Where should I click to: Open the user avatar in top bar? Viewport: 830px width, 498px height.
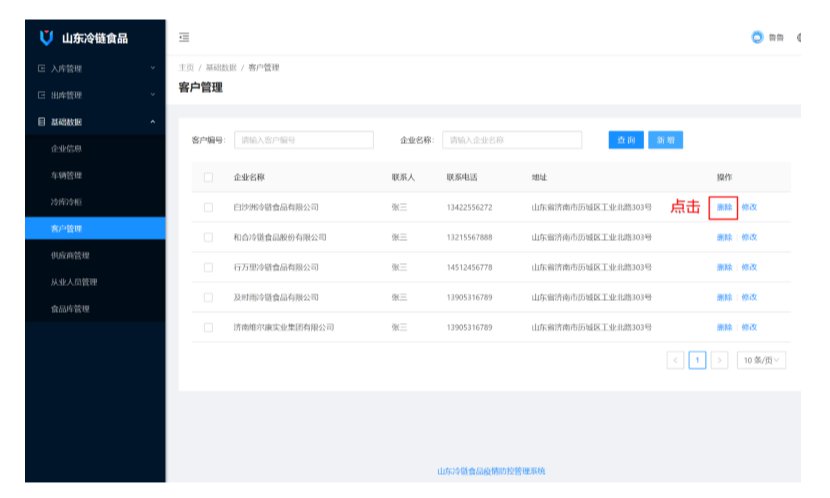757,38
